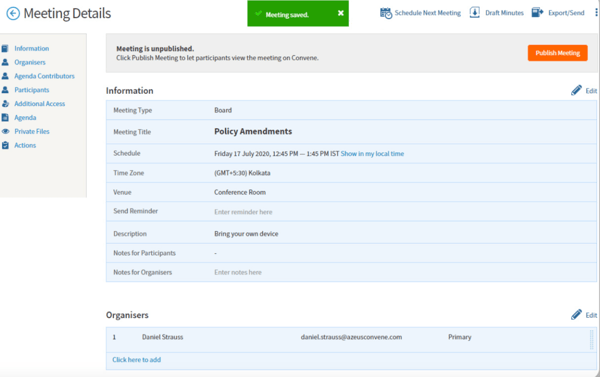The image size is (600, 377).
Task: Click the Participants person icon
Action: click(x=5, y=90)
